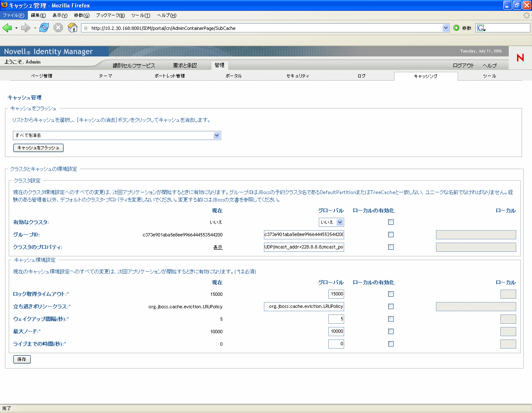Toggle local enable for 有効なクラスタ

[391, 222]
